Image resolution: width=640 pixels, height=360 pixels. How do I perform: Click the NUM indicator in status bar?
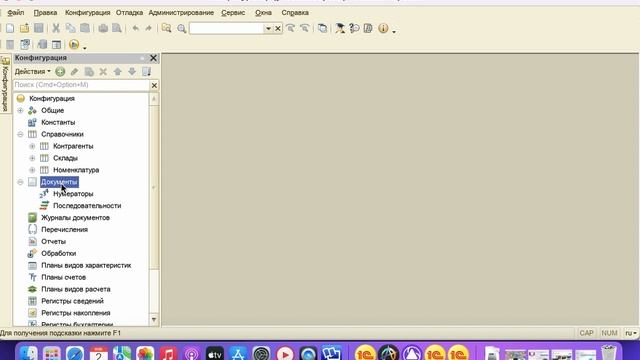pos(609,333)
